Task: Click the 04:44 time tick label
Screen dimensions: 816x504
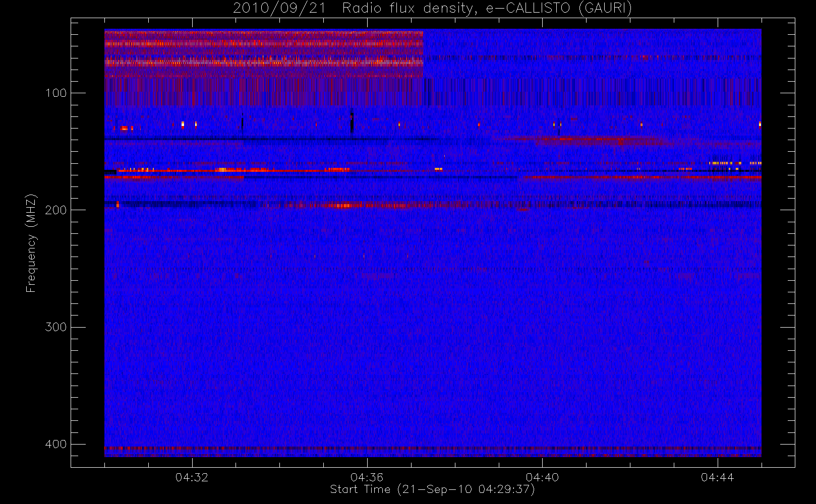Action: click(717, 477)
